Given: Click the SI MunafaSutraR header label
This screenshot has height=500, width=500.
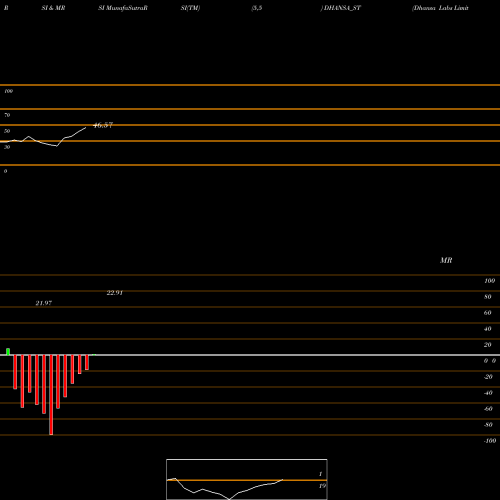Looking at the screenshot, I should pyautogui.click(x=123, y=8).
